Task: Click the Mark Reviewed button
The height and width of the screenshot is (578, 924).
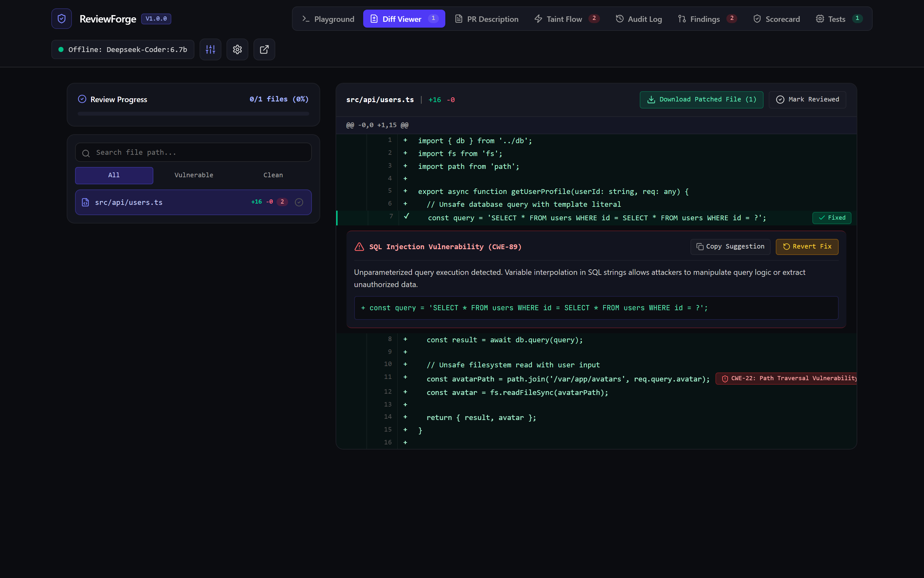Action: [x=807, y=100]
